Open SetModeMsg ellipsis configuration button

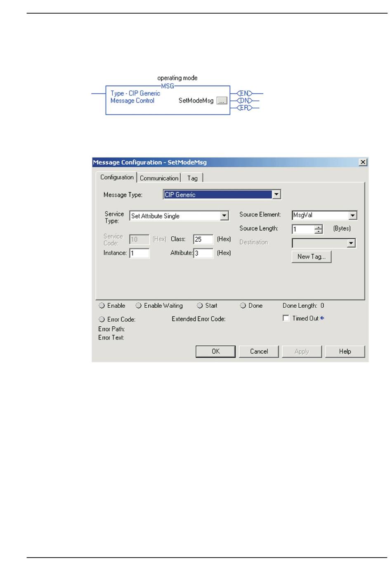222,101
